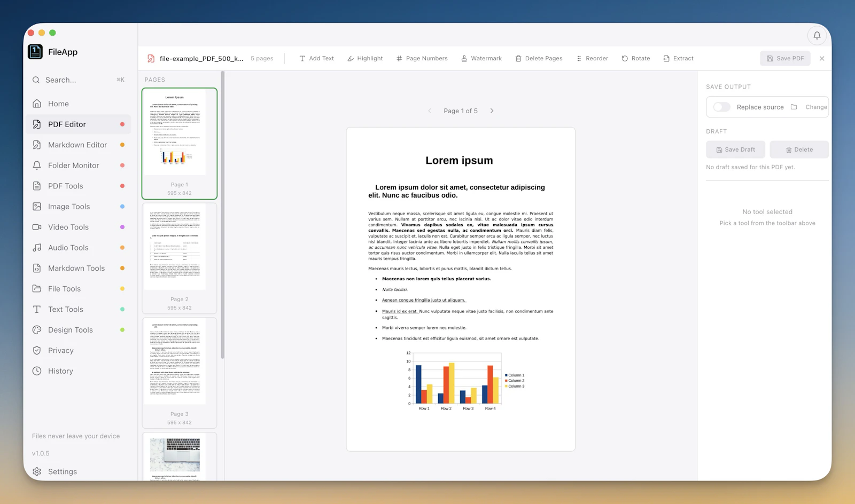Click the File Tools folder icon
This screenshot has width=855, height=504.
click(37, 289)
